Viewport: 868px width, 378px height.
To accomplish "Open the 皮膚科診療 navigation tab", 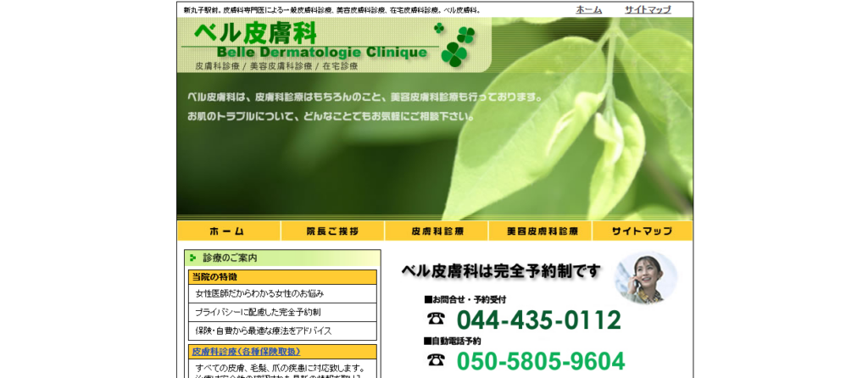I will 437,231.
